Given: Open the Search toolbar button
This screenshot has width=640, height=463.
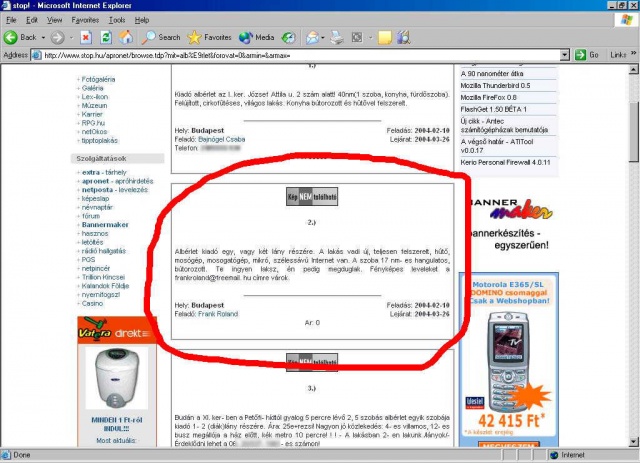Looking at the screenshot, I should (160, 37).
